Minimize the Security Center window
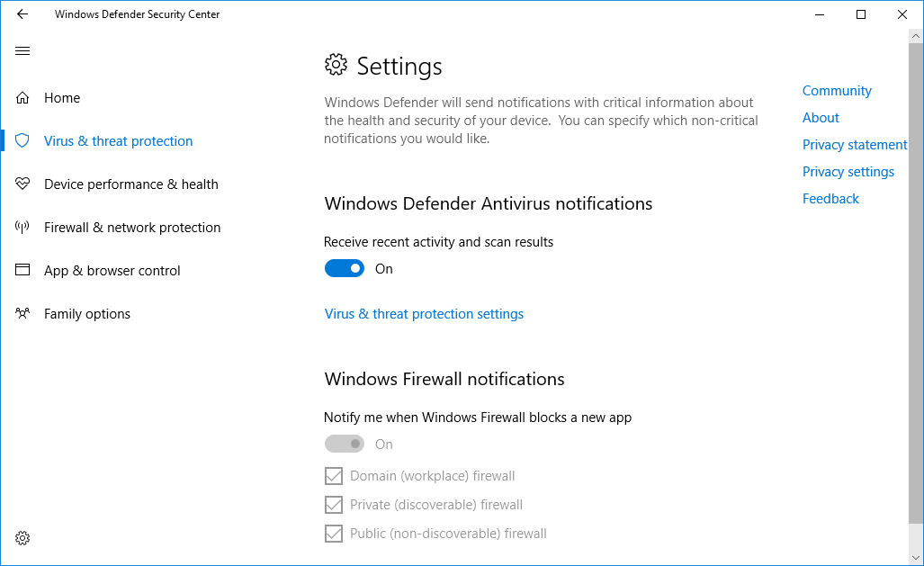 (x=820, y=14)
